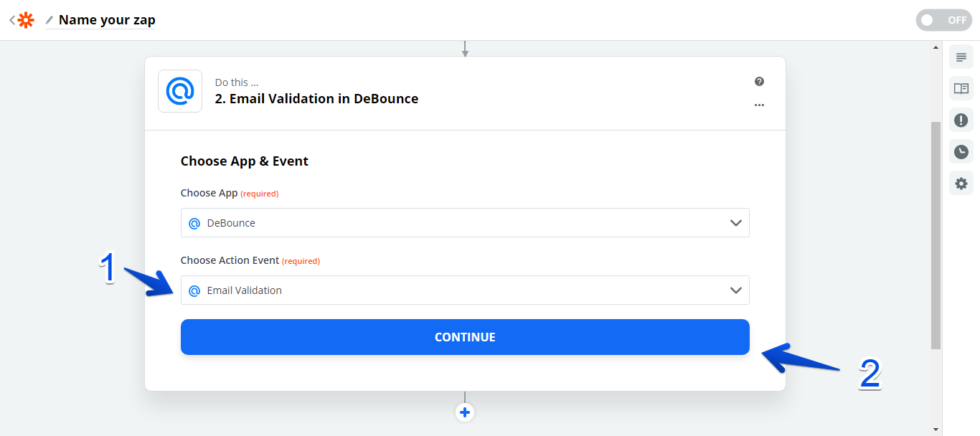Open the help question mark icon
This screenshot has width=980, height=436.
[x=759, y=82]
